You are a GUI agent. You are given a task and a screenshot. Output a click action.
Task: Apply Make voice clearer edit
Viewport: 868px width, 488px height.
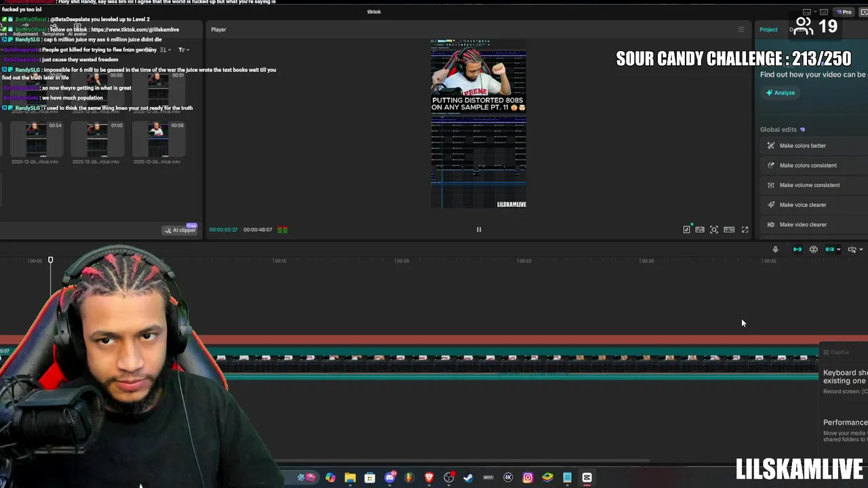(814, 205)
